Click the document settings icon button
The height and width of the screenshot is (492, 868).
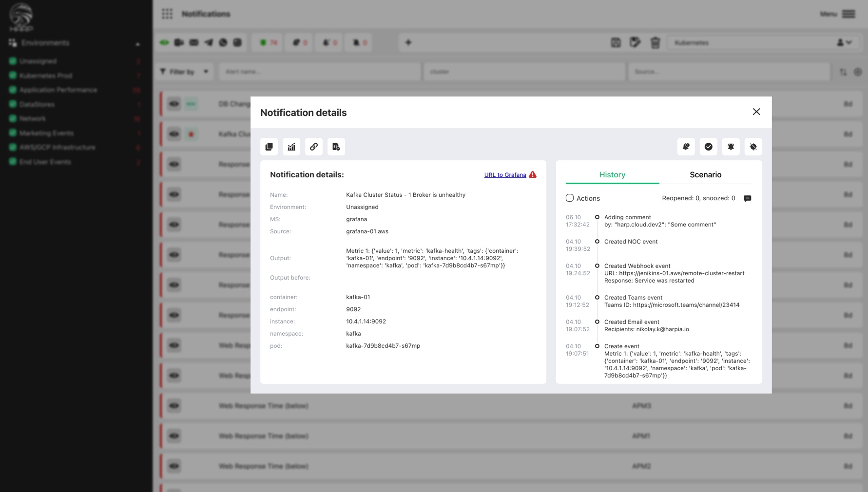click(336, 147)
